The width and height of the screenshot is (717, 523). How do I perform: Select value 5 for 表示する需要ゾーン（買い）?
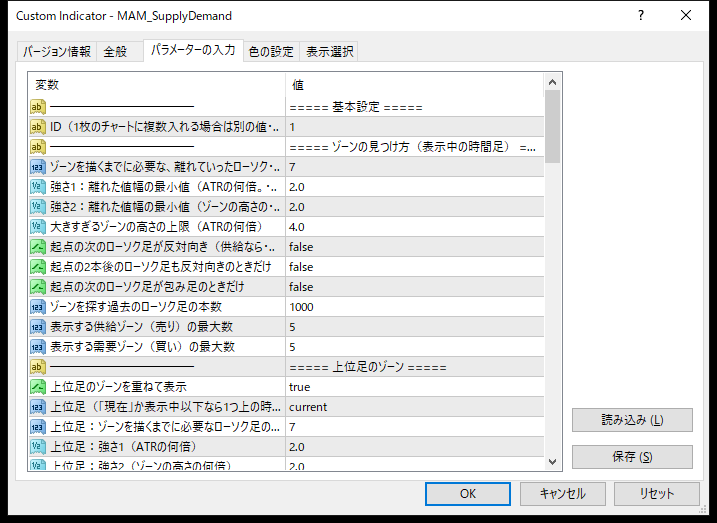[415, 347]
